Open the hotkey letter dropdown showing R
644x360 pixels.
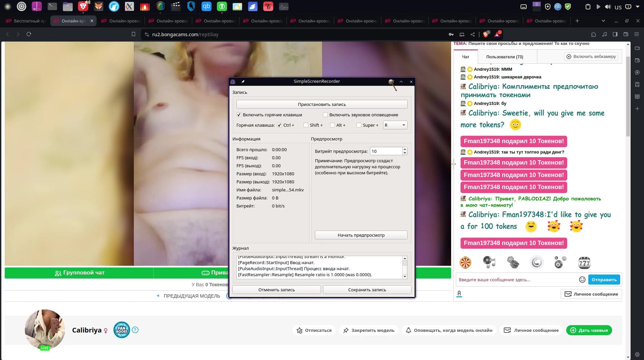tap(395, 125)
